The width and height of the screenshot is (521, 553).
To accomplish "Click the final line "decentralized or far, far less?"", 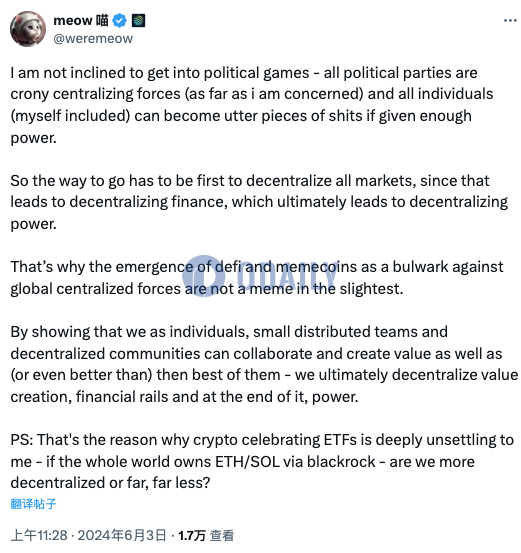I will tap(110, 482).
